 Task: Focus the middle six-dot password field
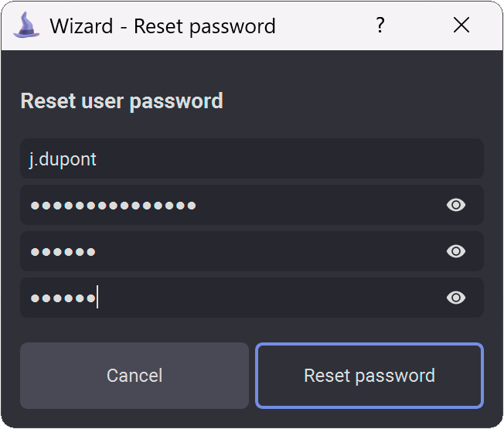click(252, 251)
